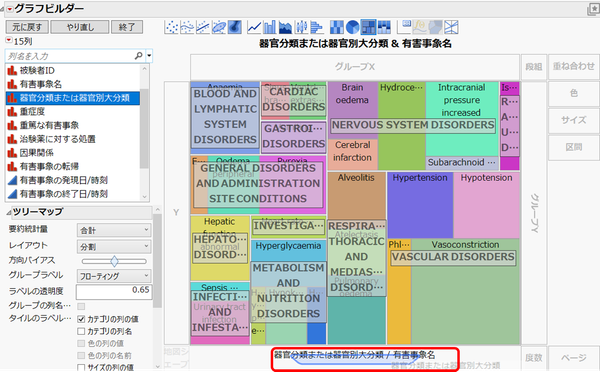This screenshot has height=372, width=600.
Task: Check the サイズの列の値 checkbox
Action: coord(81,367)
